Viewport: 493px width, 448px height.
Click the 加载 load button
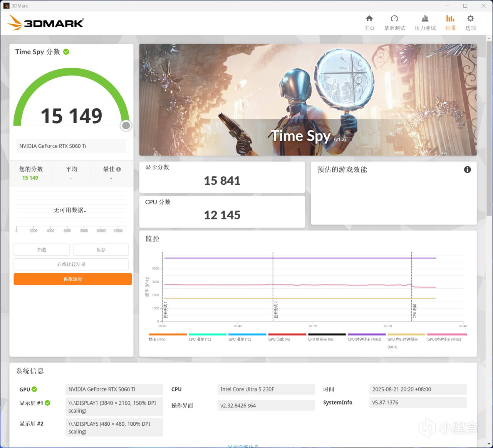coord(42,250)
